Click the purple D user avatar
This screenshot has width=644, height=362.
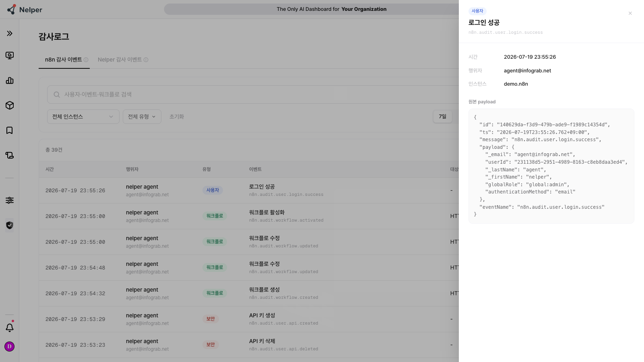tap(9, 346)
